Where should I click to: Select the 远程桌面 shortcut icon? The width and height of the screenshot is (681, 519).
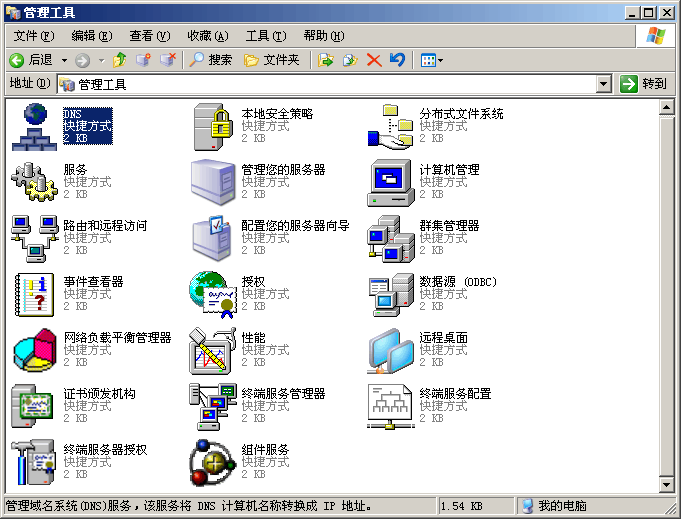389,350
